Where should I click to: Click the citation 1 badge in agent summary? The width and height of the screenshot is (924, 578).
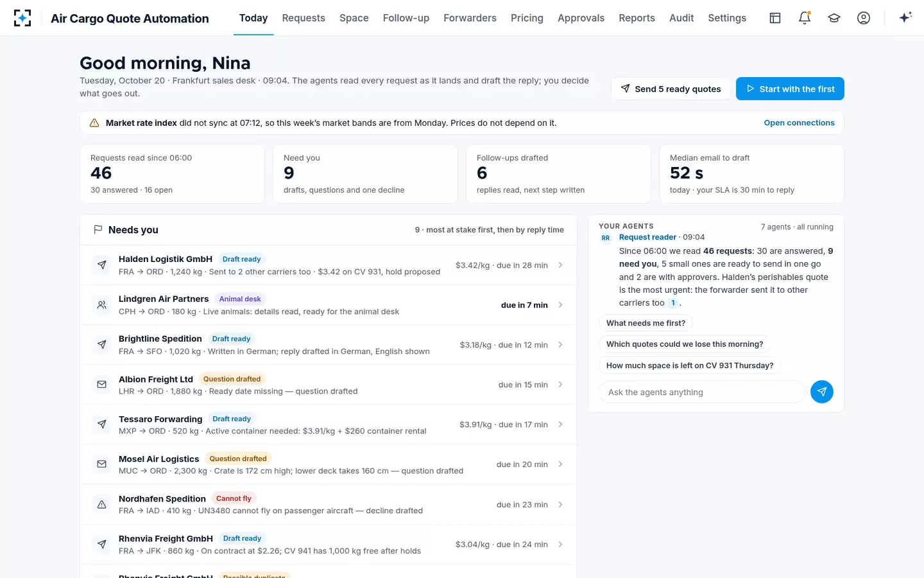click(x=673, y=303)
